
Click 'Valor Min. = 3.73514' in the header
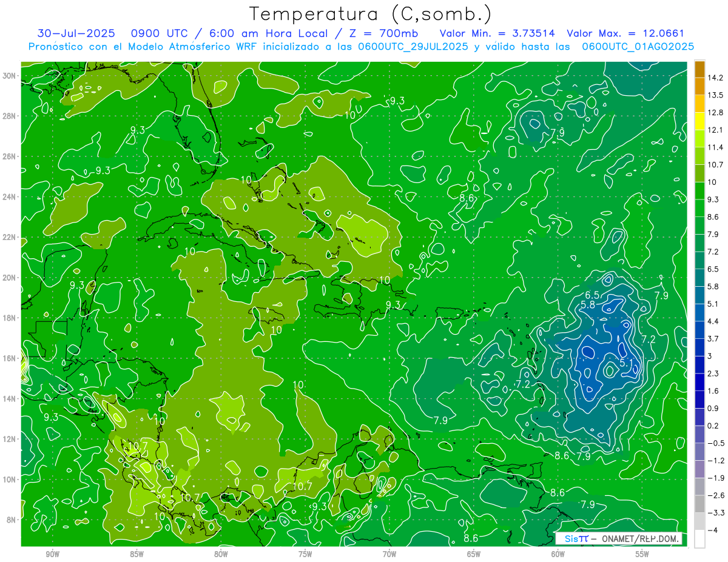coord(497,33)
